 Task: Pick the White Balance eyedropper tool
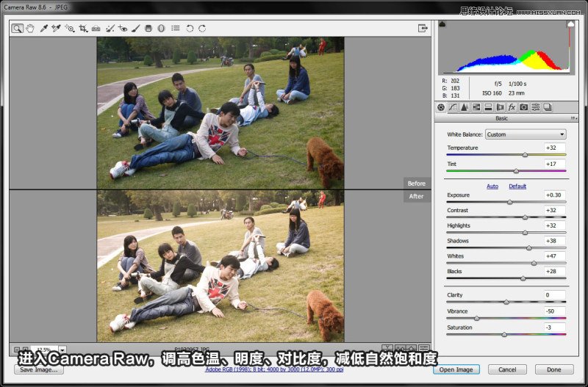click(x=43, y=29)
